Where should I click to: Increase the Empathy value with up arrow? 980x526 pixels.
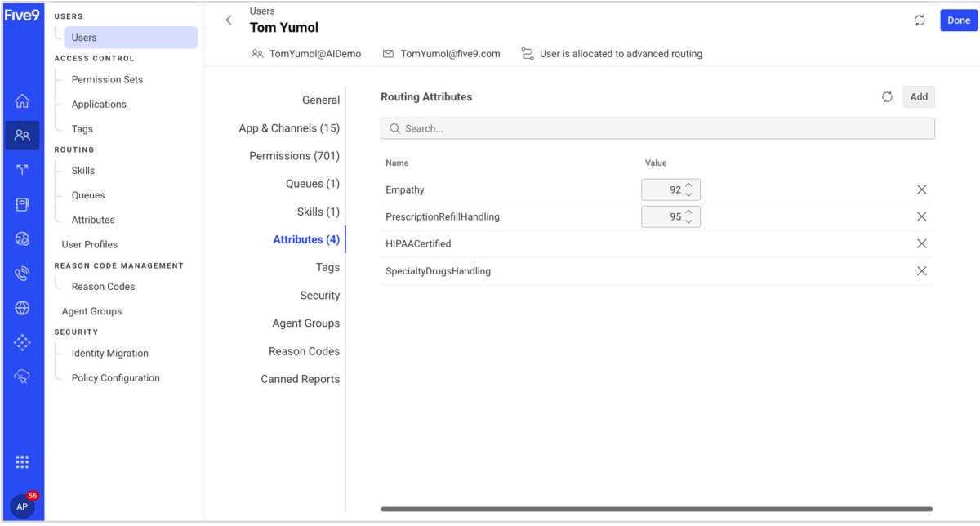688,185
